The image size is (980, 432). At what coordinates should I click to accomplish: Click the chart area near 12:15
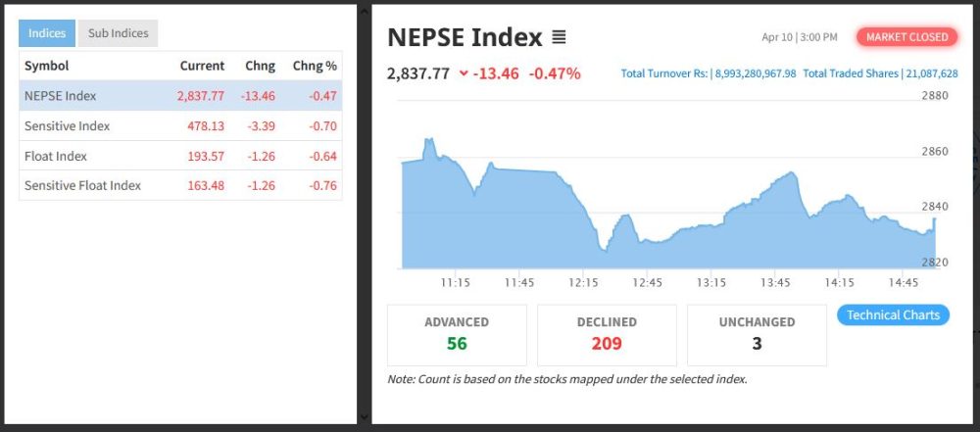point(583,235)
